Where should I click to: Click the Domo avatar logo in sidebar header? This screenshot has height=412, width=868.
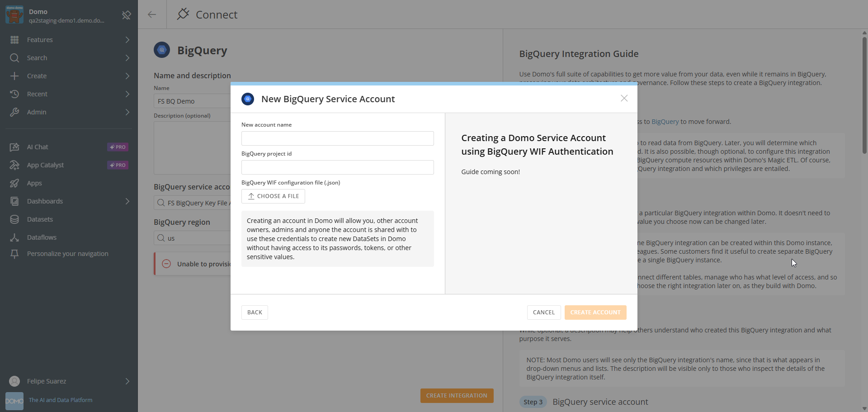(14, 14)
